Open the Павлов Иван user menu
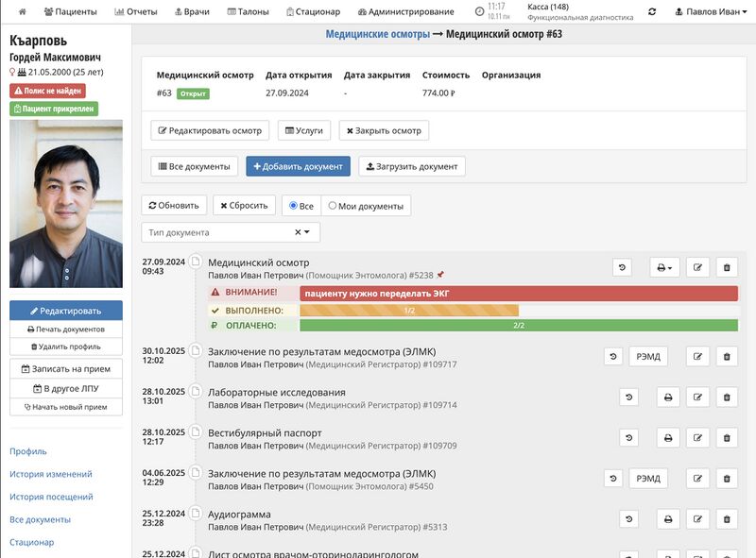 pyautogui.click(x=711, y=11)
